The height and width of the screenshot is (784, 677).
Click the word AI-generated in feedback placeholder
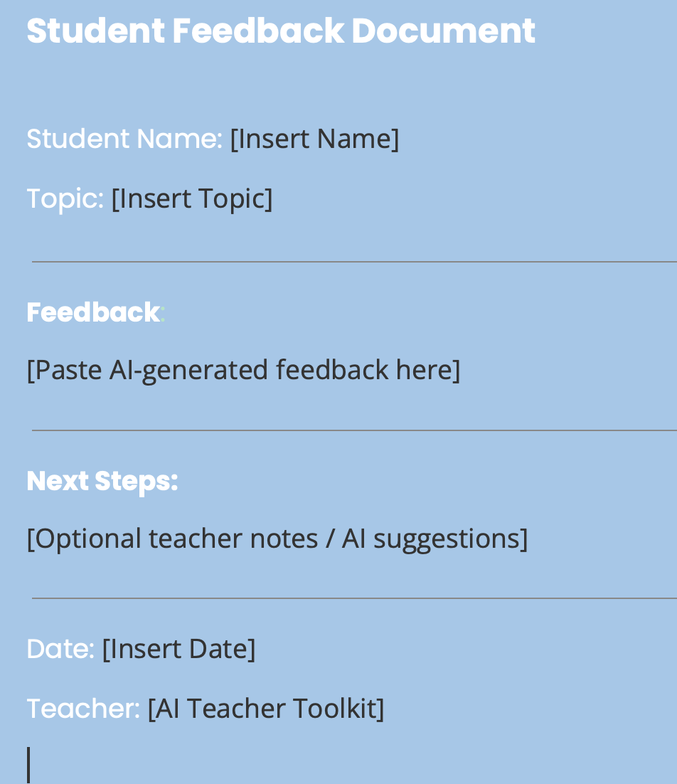(x=188, y=370)
